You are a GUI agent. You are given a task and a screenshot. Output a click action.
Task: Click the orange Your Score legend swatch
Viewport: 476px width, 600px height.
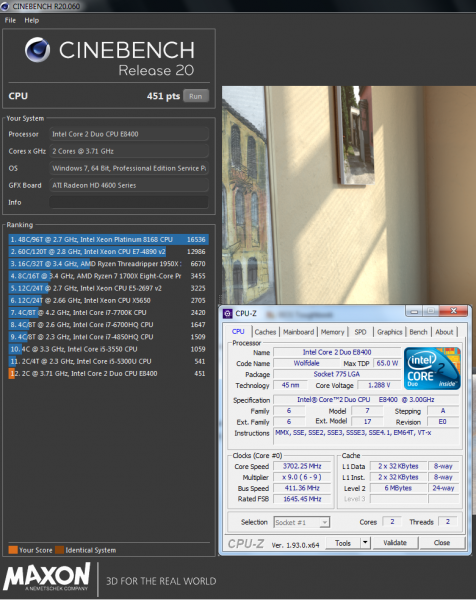pyautogui.click(x=13, y=550)
